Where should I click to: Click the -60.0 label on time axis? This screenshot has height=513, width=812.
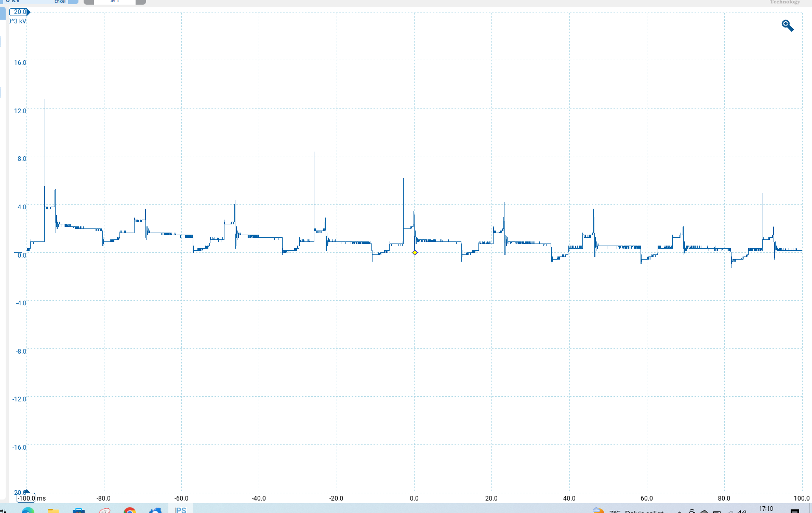(x=181, y=498)
